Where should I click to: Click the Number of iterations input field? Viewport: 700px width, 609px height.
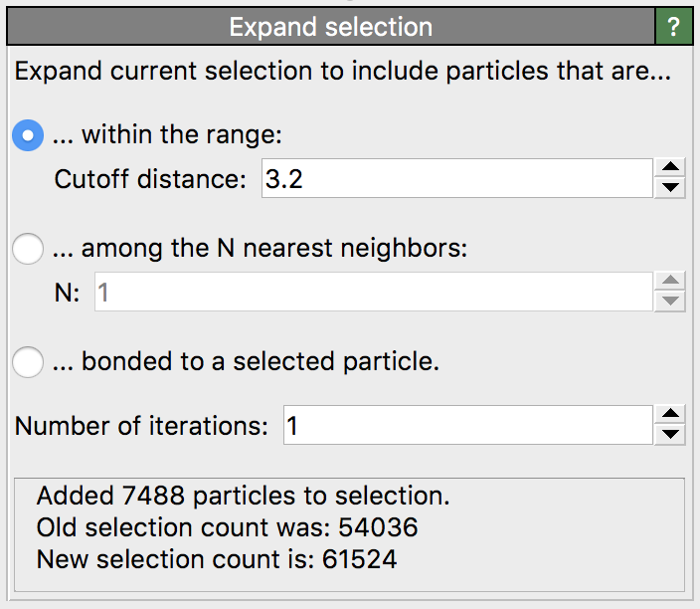click(465, 426)
